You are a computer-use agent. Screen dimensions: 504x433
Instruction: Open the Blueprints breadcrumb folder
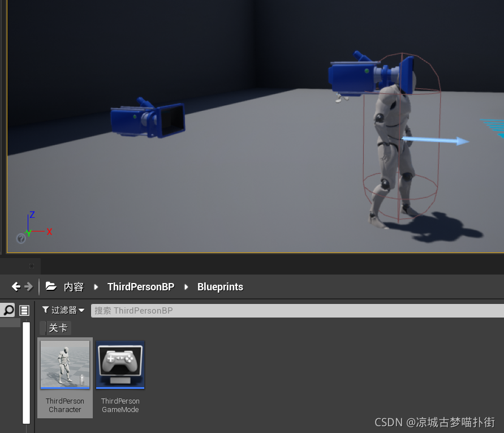point(220,286)
